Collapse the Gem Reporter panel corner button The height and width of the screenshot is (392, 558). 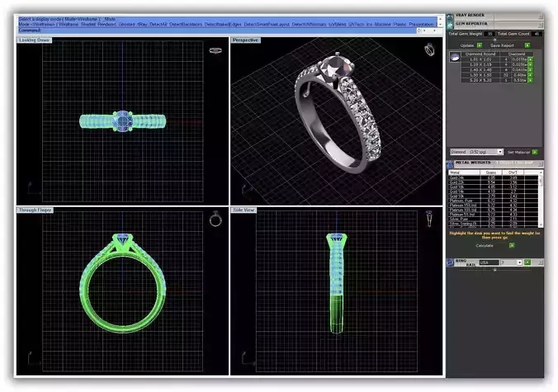click(x=541, y=25)
